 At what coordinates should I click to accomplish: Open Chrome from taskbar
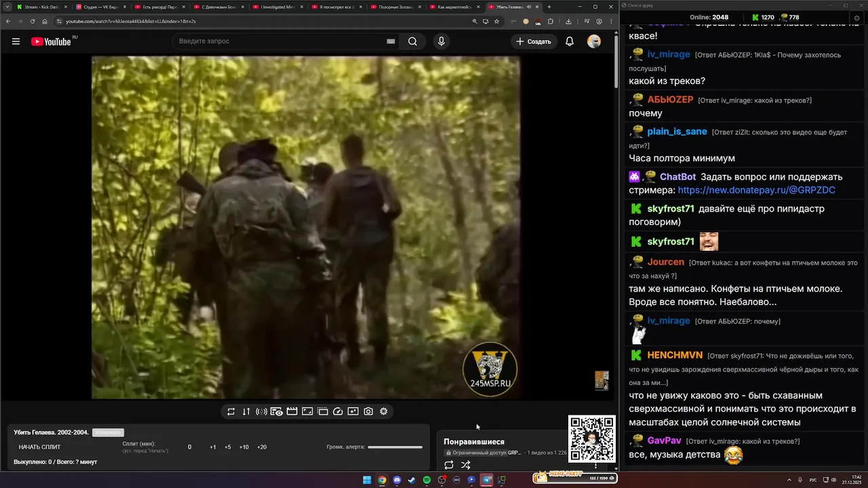[x=382, y=480]
